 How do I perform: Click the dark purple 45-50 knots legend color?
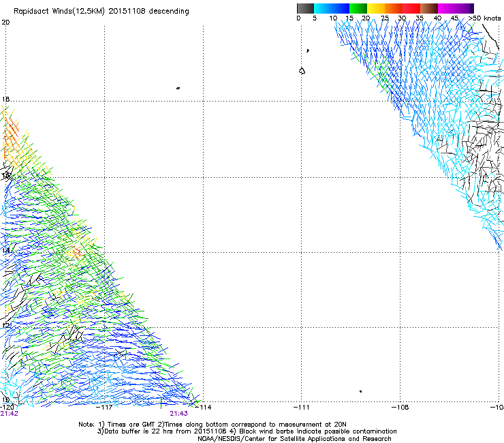[x=464, y=8]
